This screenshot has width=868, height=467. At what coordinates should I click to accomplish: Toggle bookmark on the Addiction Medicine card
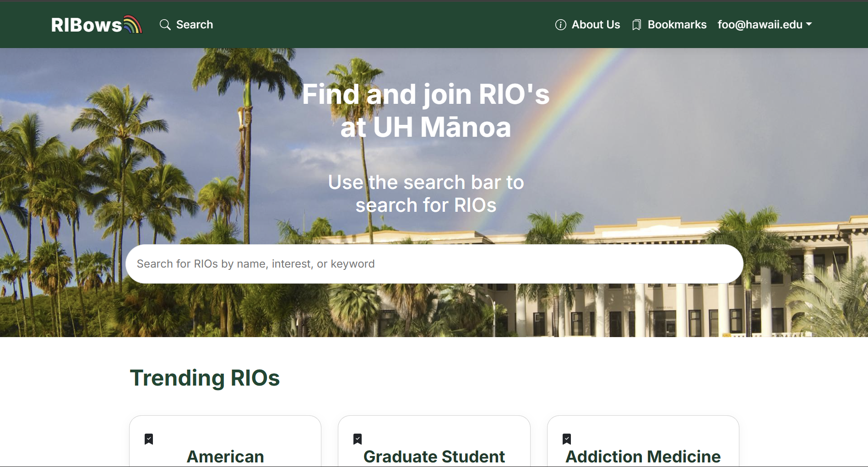[567, 439]
